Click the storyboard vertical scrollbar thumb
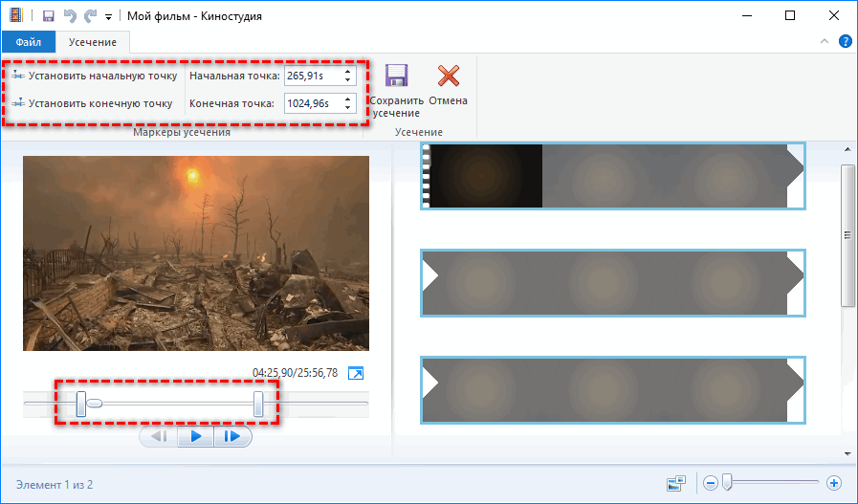 (x=847, y=235)
